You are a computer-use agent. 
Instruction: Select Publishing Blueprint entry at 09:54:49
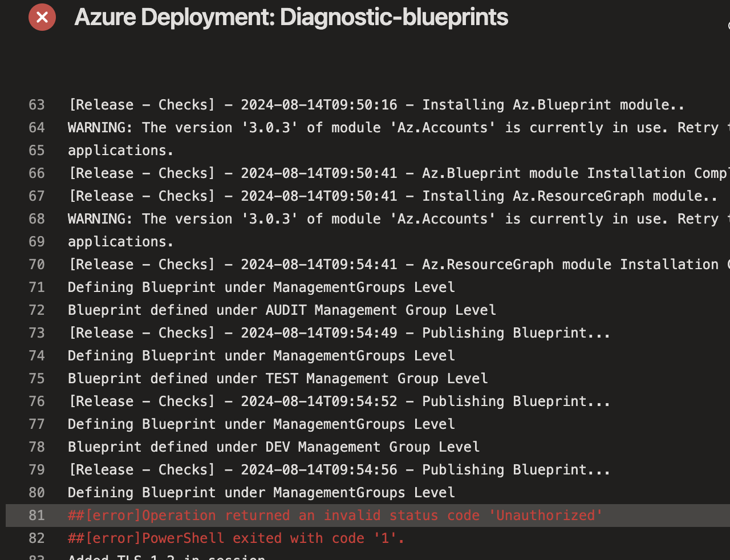click(x=339, y=333)
